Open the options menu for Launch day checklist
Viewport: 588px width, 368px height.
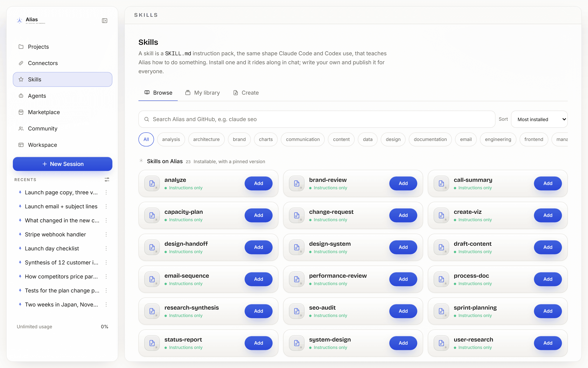pos(106,248)
